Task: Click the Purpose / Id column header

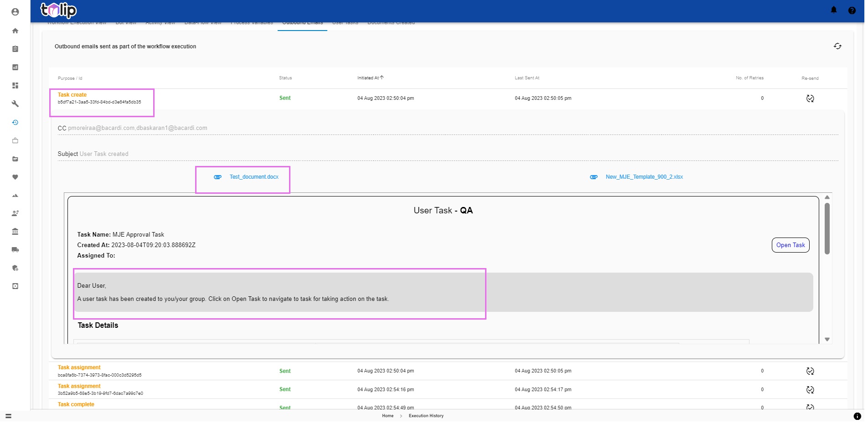Action: coord(70,78)
